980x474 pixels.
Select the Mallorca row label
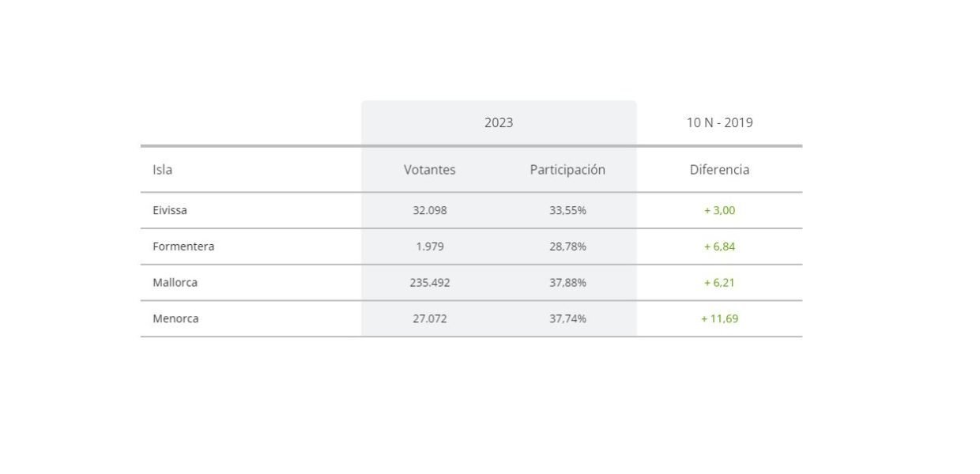175,282
